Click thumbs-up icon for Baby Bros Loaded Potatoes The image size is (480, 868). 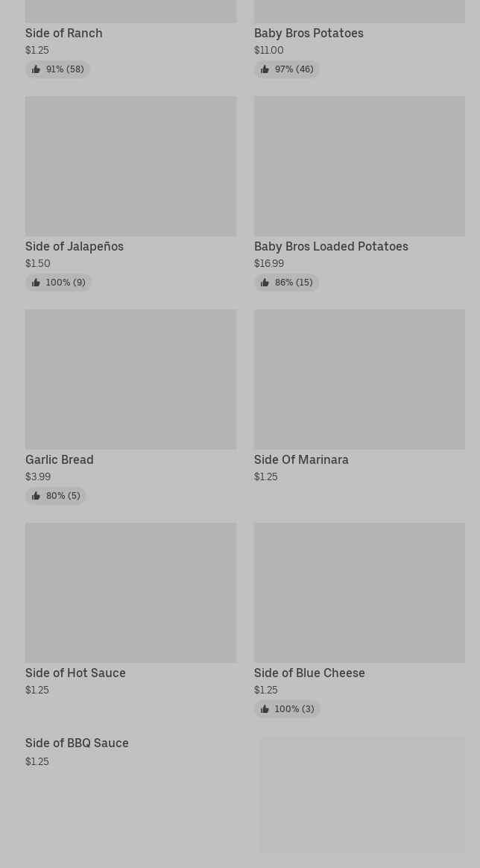click(265, 283)
